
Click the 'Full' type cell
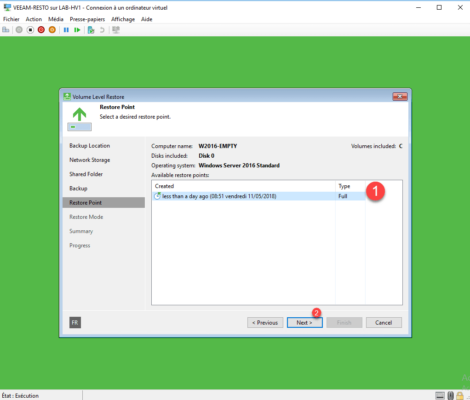(343, 196)
